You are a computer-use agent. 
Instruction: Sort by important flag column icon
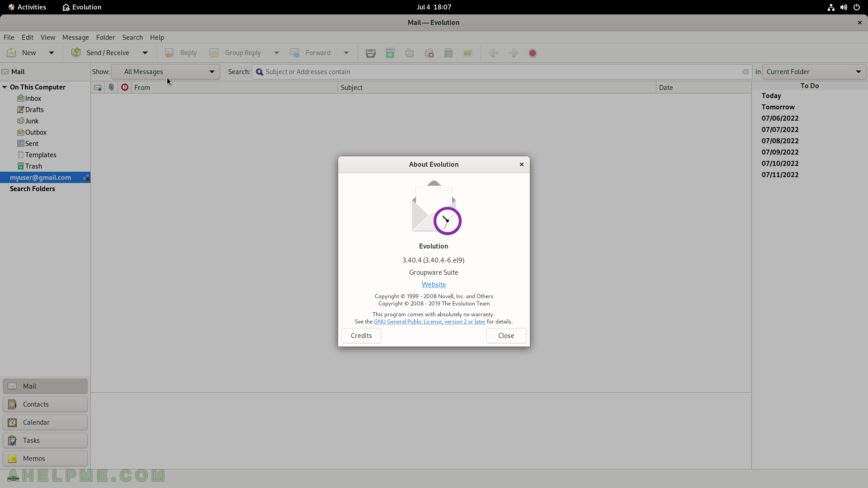pos(125,88)
